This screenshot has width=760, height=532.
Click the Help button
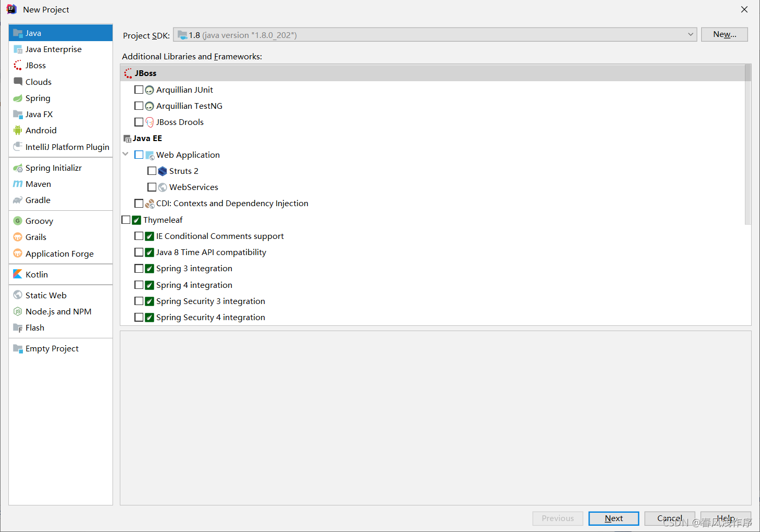pos(726,518)
